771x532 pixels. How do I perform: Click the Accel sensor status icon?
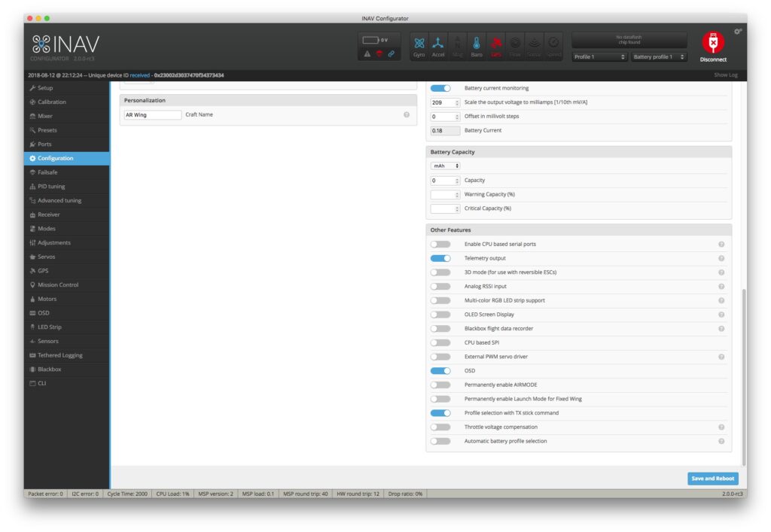pos(438,44)
